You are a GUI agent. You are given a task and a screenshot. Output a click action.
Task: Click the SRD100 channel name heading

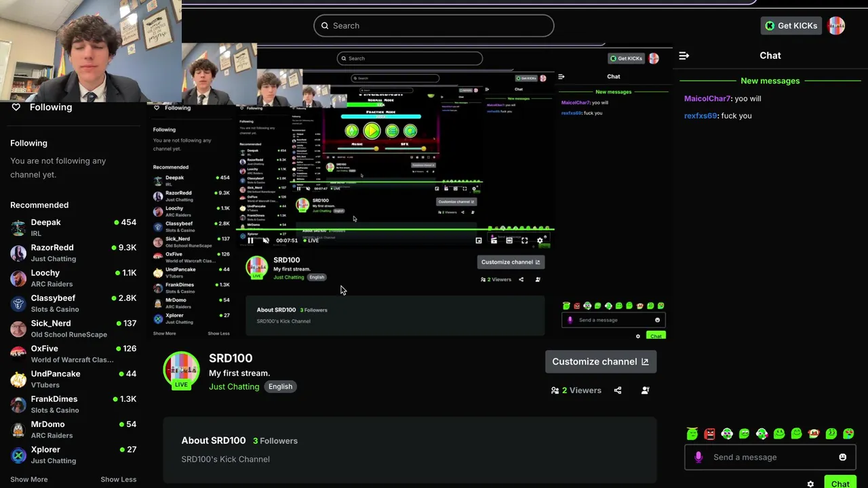pos(231,359)
